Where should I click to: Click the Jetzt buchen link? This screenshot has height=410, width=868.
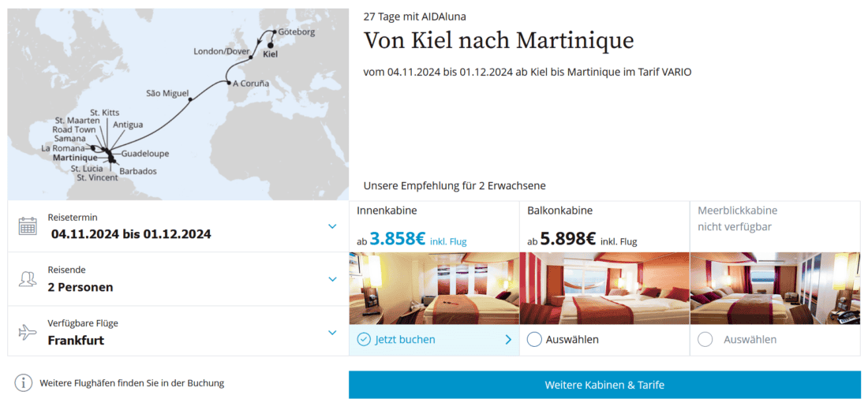[406, 340]
